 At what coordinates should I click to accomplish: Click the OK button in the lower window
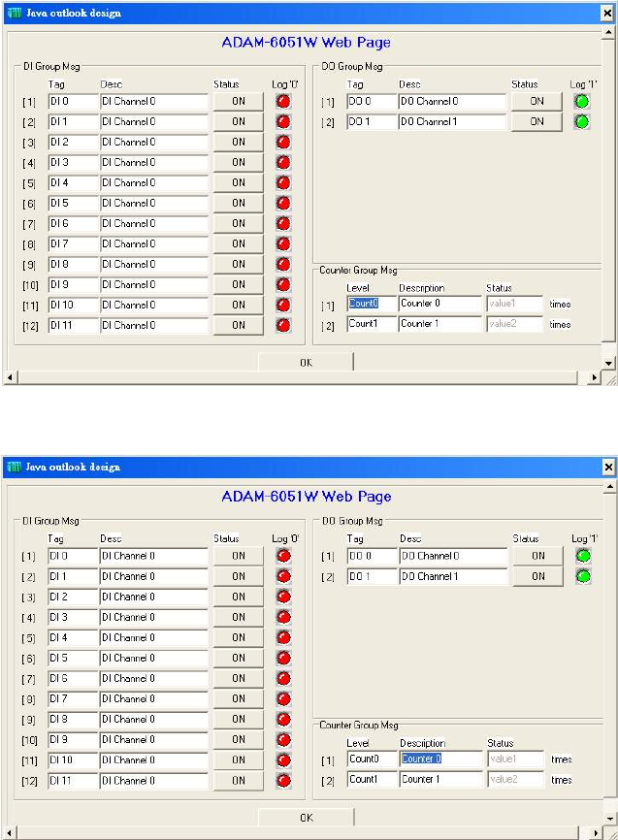tap(306, 818)
